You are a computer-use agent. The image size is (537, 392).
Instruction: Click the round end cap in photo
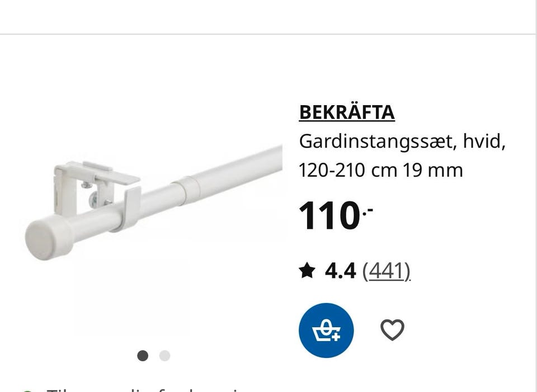49,237
